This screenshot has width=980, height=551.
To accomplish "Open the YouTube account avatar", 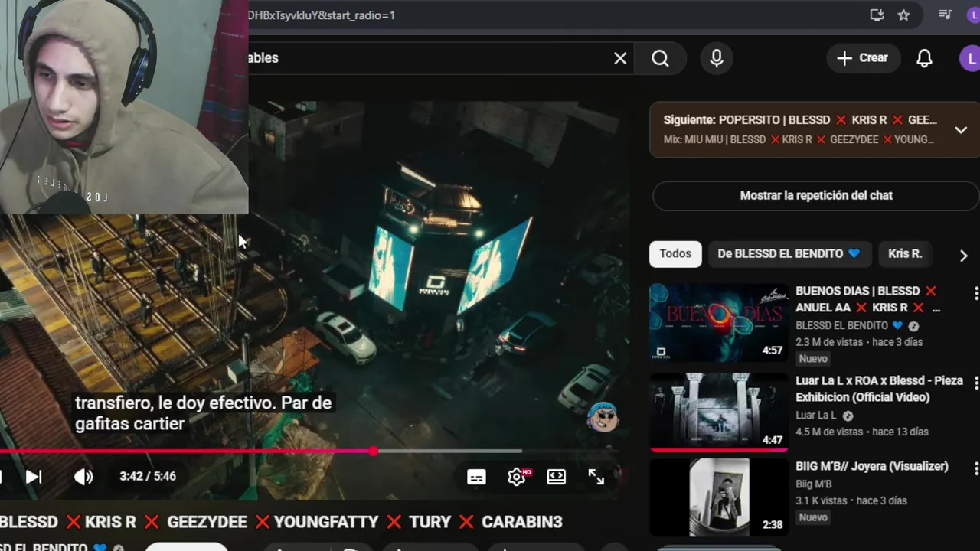I will (971, 58).
